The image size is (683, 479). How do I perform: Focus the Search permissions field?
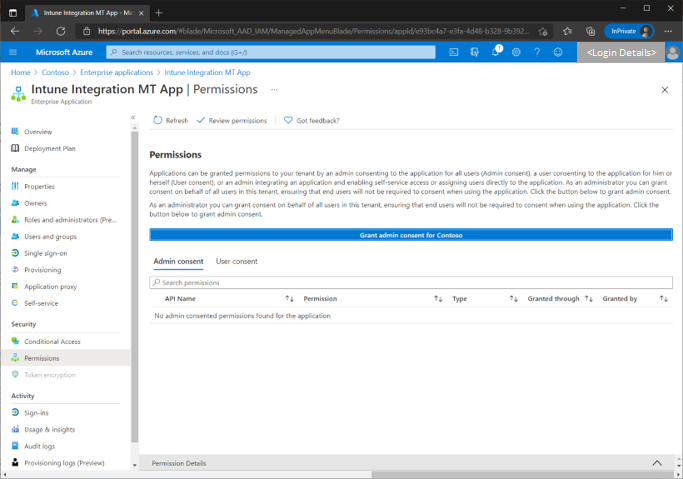(x=411, y=283)
